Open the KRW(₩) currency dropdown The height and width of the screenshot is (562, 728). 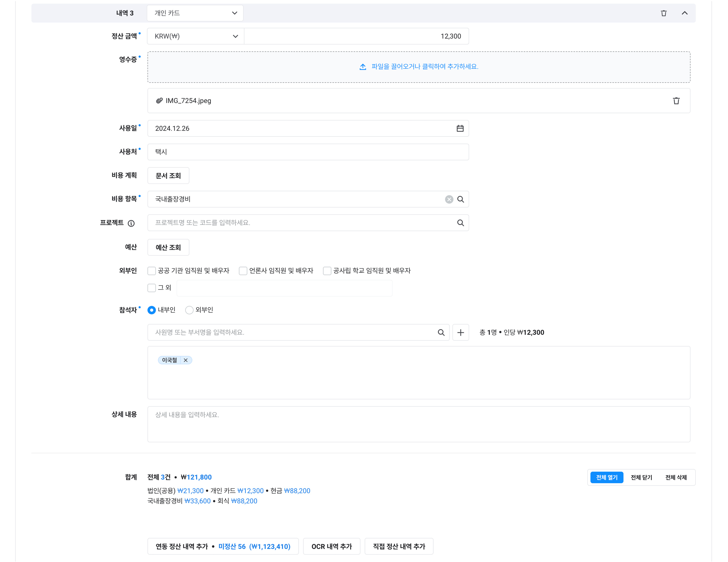196,36
